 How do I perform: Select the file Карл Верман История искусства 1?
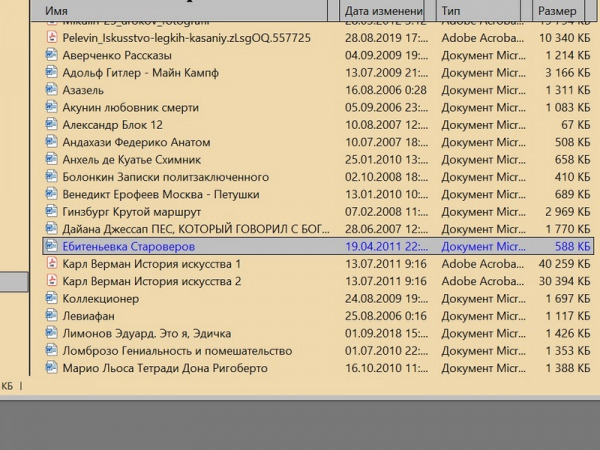(x=152, y=264)
